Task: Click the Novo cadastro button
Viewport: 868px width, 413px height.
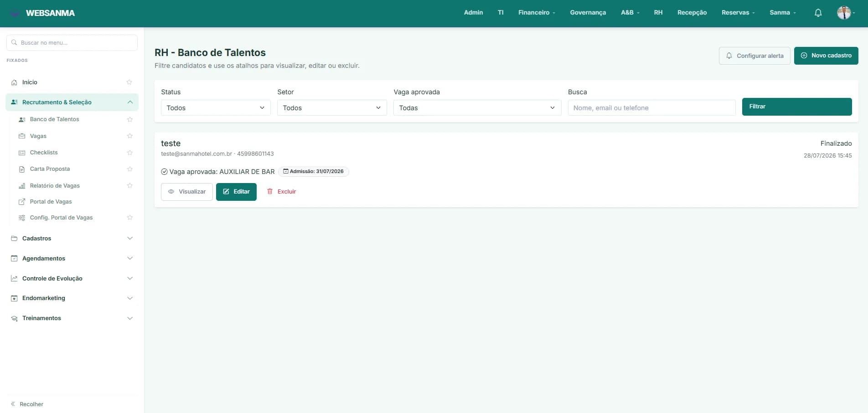Action: (x=826, y=56)
